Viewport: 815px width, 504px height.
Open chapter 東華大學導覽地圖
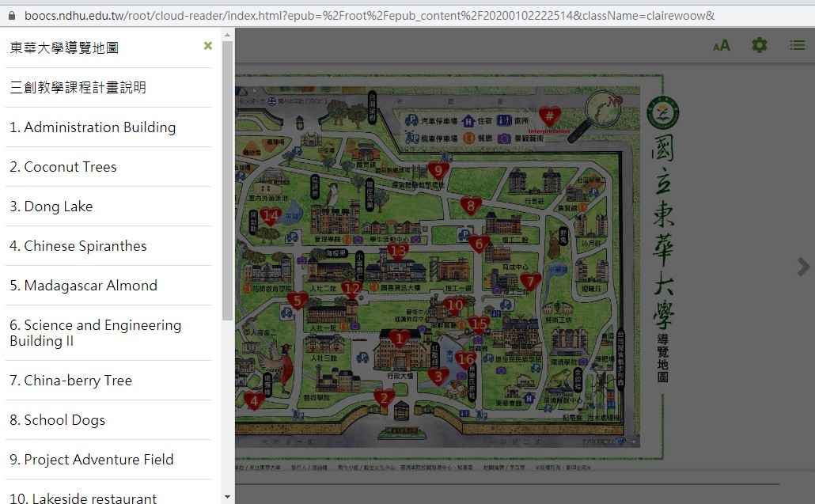point(64,47)
